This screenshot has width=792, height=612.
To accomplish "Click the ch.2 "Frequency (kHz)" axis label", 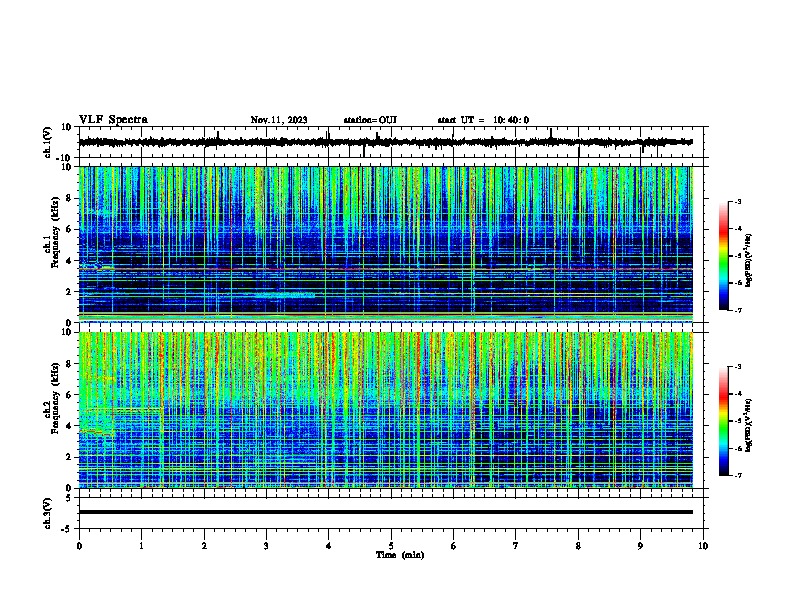I will pos(55,398).
